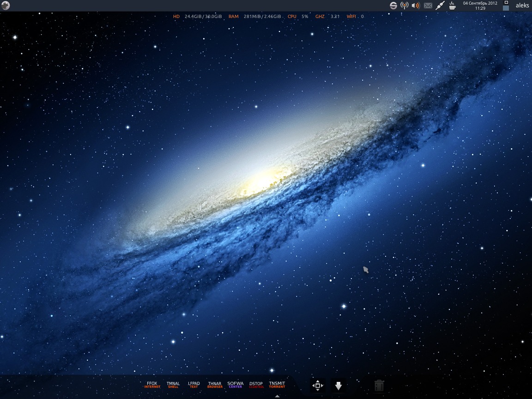Open the SOFWA Center launcher

(236, 385)
